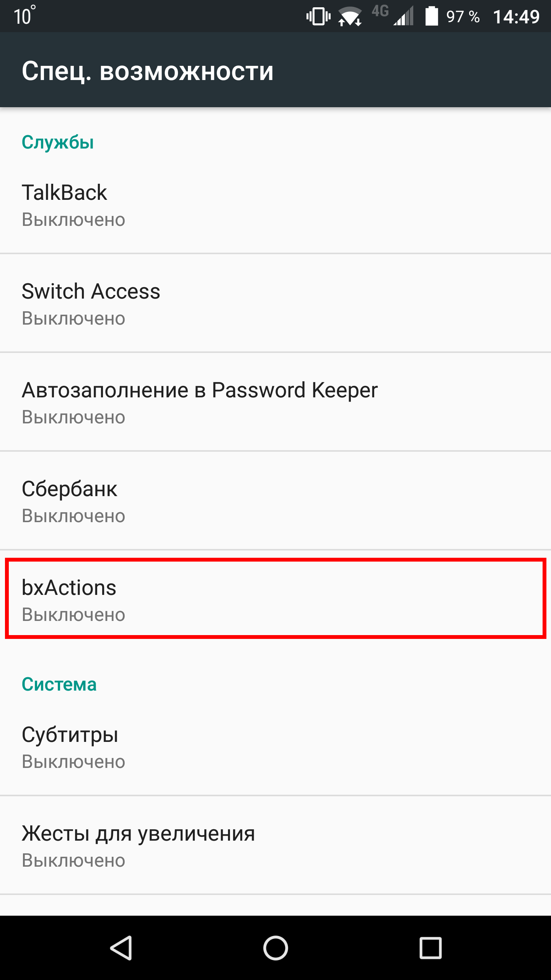551x980 pixels.
Task: Open Switch Access settings
Action: pyautogui.click(x=275, y=303)
